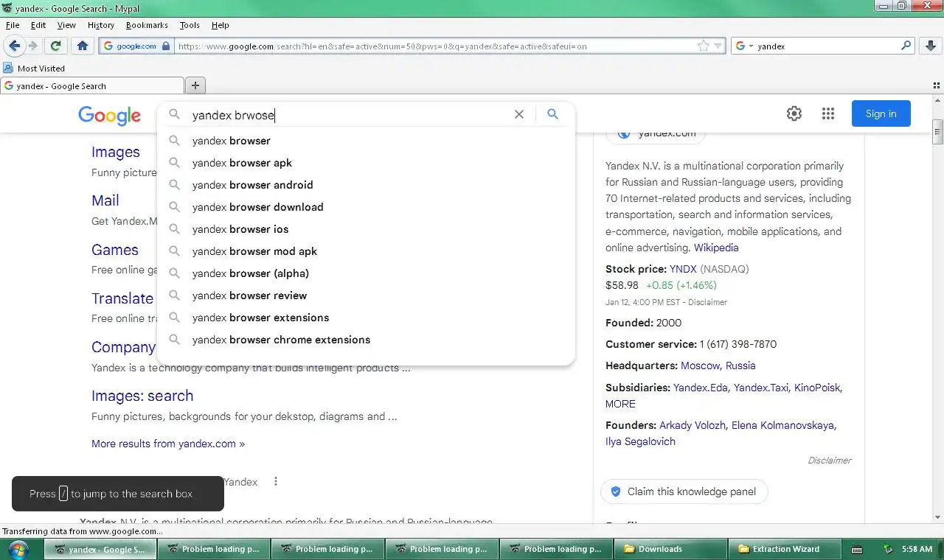The width and height of the screenshot is (944, 560).
Task: Select the 'yandex - Google Search' tab
Action: [x=92, y=85]
